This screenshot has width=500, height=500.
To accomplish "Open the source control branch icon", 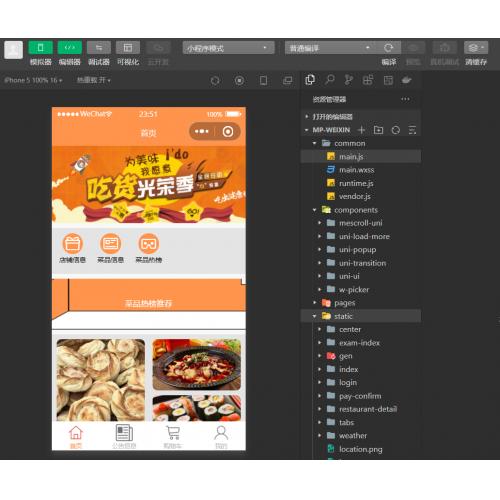I will tap(349, 80).
